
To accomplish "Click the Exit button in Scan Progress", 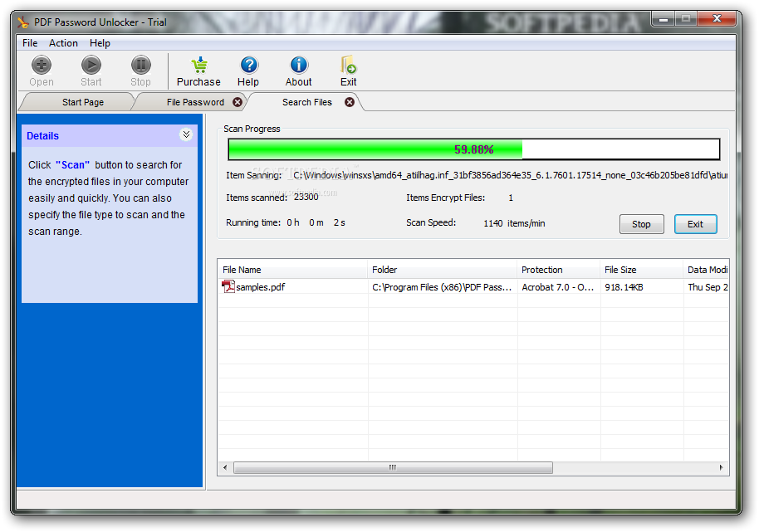I will tap(696, 224).
